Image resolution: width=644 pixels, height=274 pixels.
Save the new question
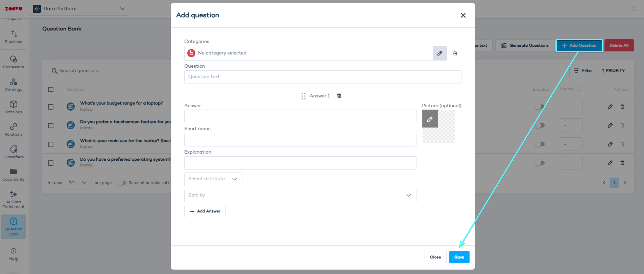click(459, 257)
